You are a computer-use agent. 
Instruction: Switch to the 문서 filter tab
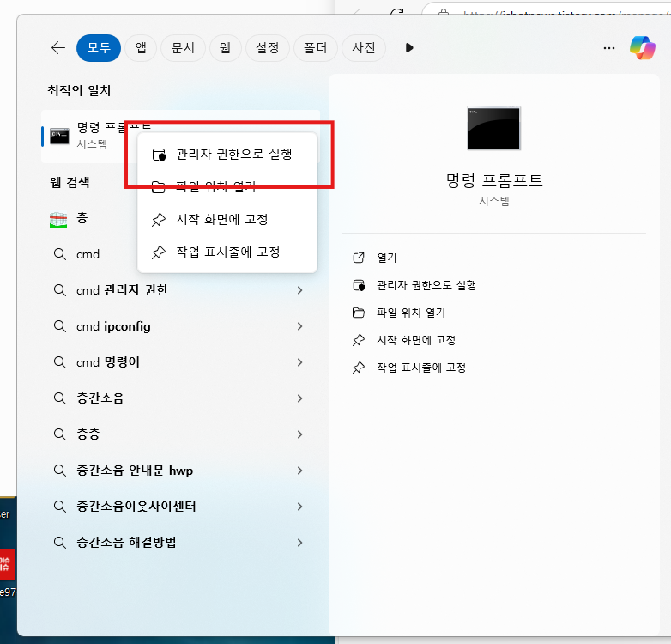(183, 48)
